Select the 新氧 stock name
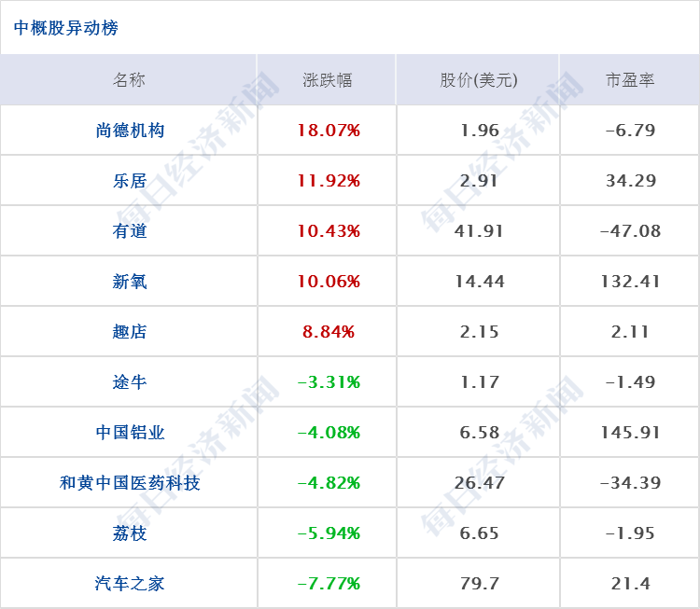This screenshot has width=700, height=609. tap(130, 282)
